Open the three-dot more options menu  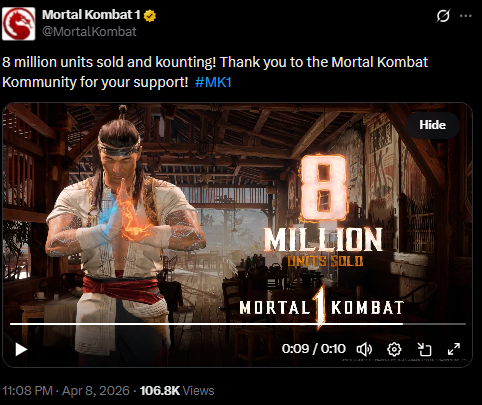click(x=466, y=16)
